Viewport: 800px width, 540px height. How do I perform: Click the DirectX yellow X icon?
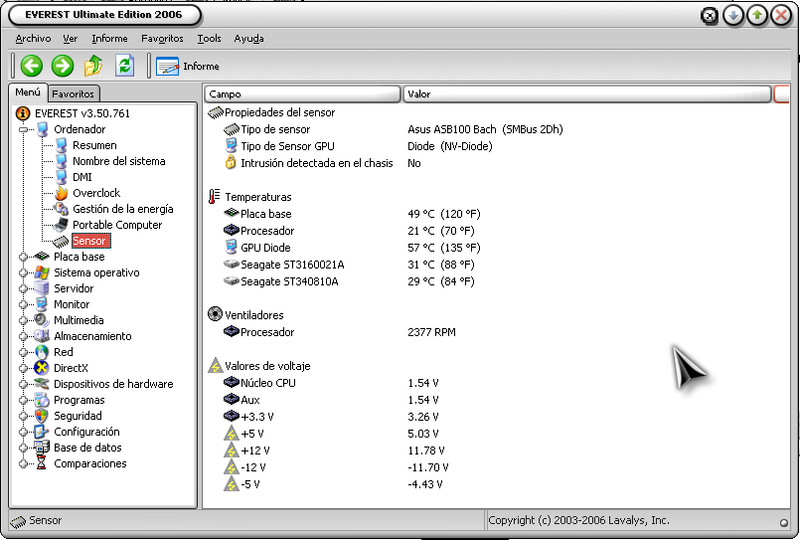[42, 368]
